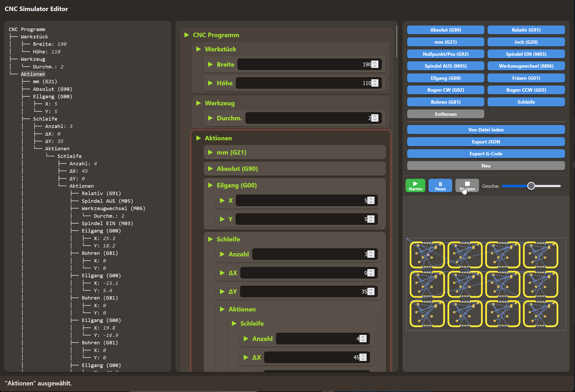Select mm (G21) in the tree

pos(45,81)
